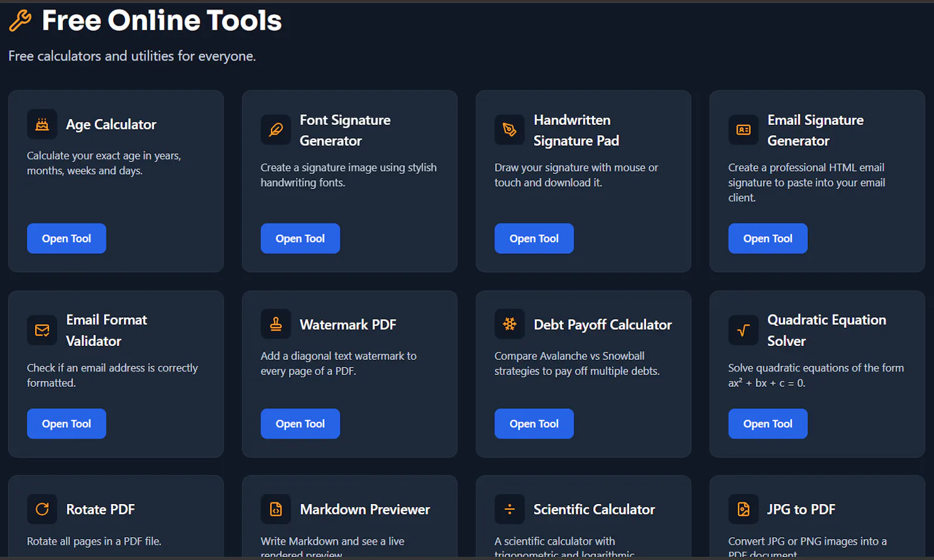934x560 pixels.
Task: Open the Age Calculator tool button
Action: click(67, 239)
